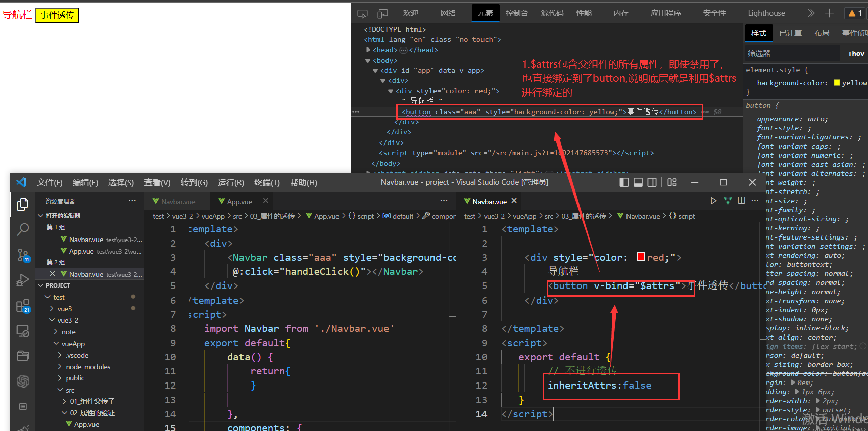The height and width of the screenshot is (431, 868).
Task: Collapse the test folder
Action: 48,297
